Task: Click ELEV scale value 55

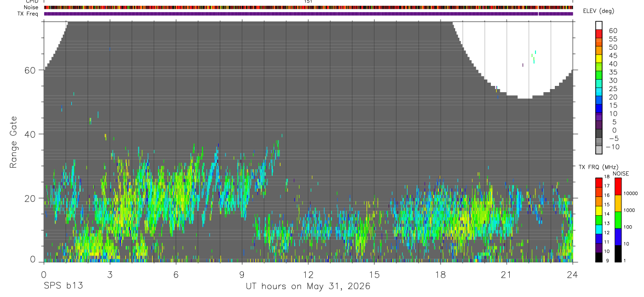Action: [613, 39]
